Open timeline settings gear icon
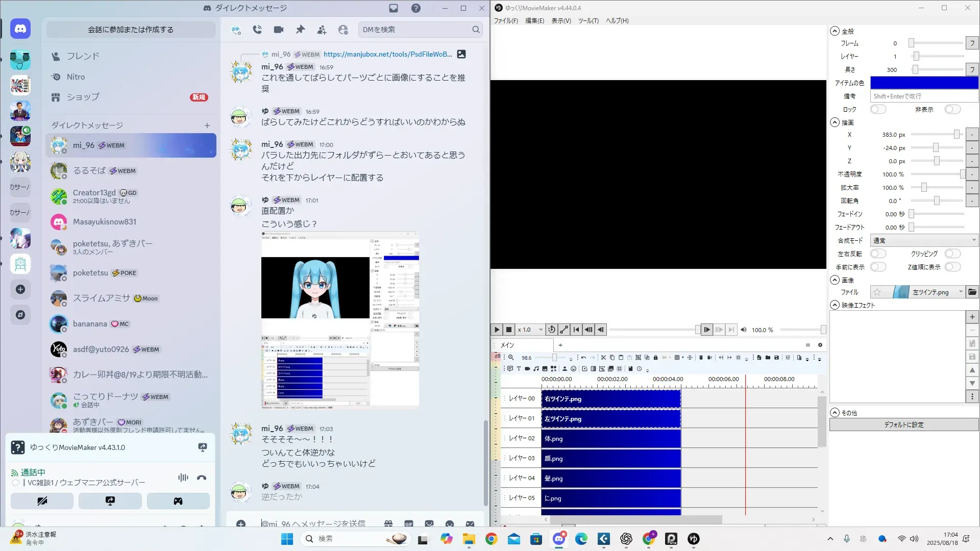 pyautogui.click(x=820, y=345)
